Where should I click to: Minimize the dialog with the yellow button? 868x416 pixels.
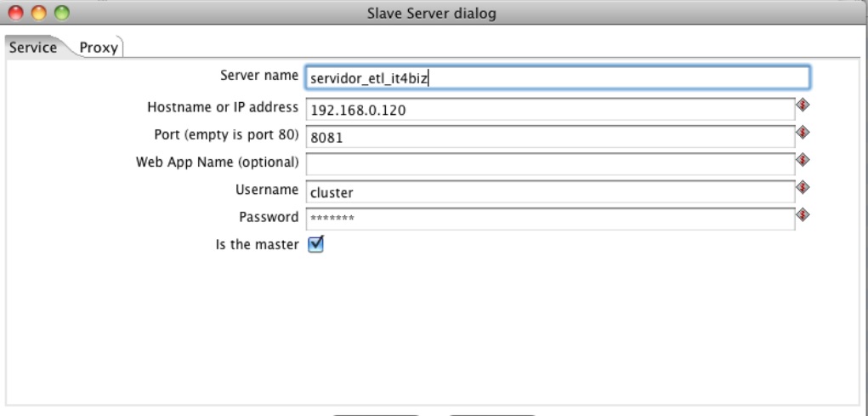click(x=39, y=14)
